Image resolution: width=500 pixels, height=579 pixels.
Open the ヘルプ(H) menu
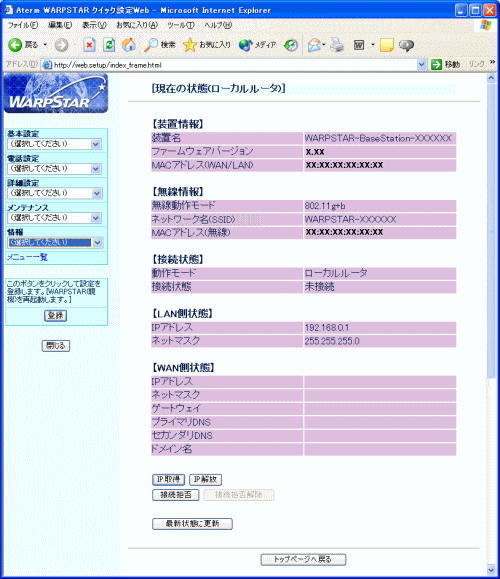tap(218, 25)
